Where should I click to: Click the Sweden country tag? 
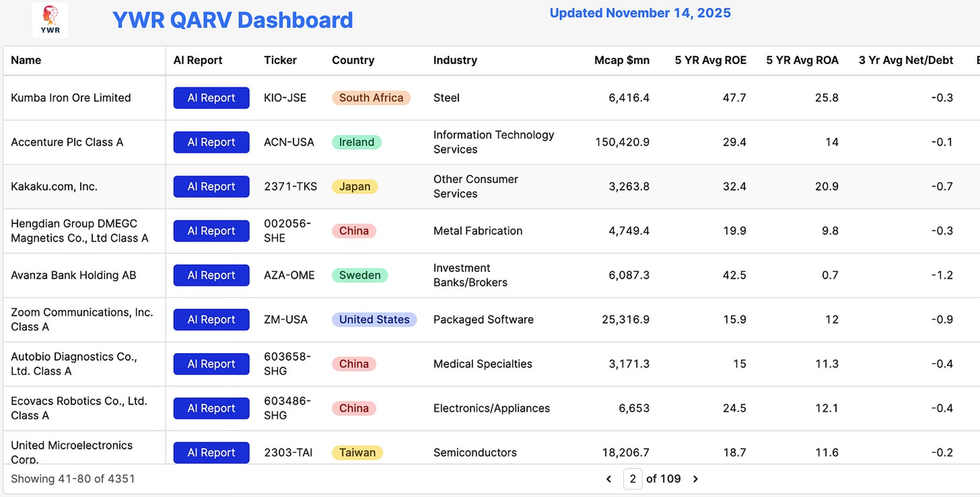click(360, 275)
